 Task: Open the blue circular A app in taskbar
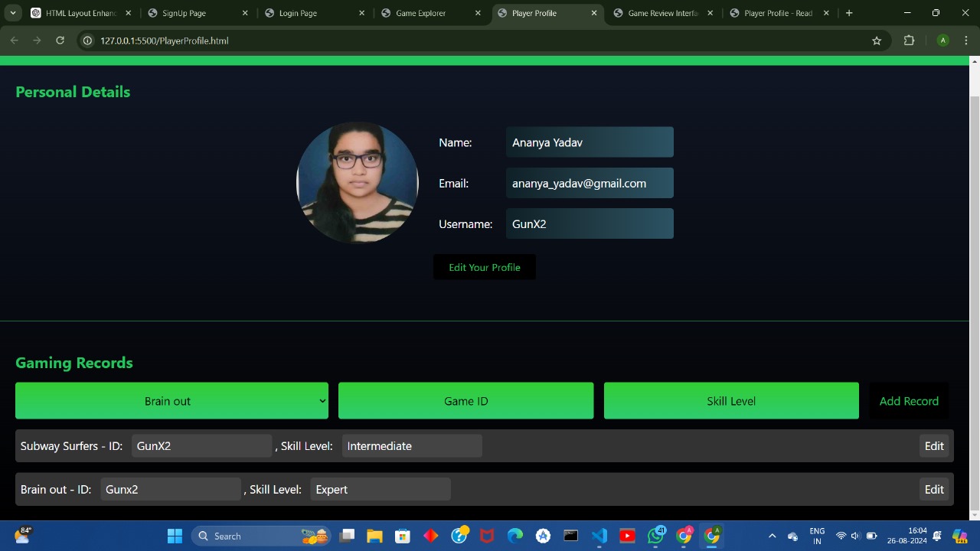[x=543, y=536]
